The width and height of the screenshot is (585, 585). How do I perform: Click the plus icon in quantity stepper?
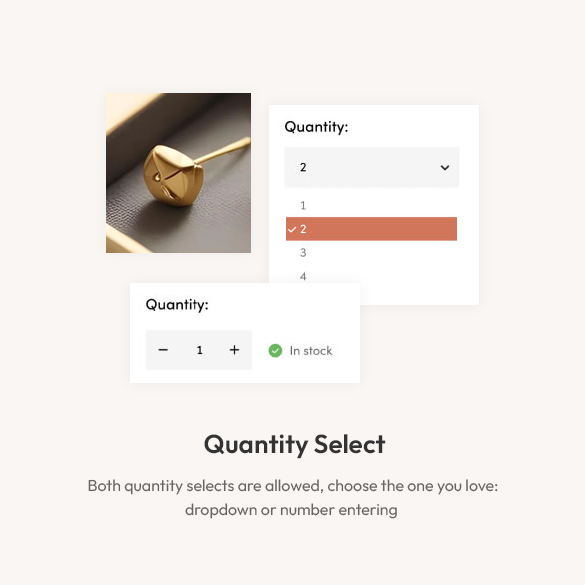(x=234, y=350)
